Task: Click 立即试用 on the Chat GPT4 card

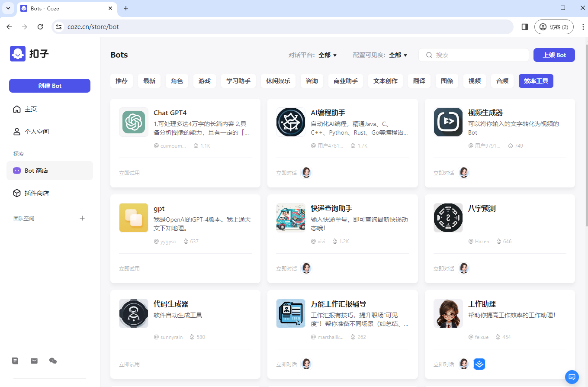Action: tap(129, 173)
